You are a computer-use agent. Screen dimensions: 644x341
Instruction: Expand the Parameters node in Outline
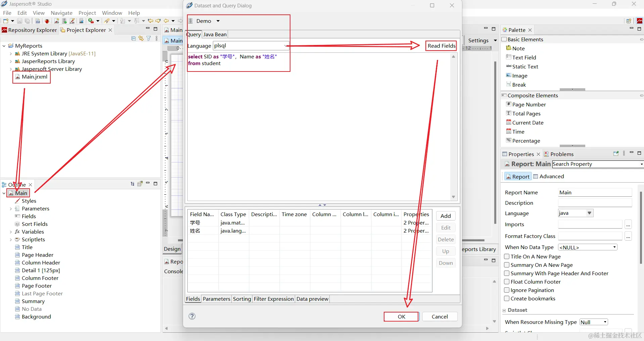[x=11, y=209]
